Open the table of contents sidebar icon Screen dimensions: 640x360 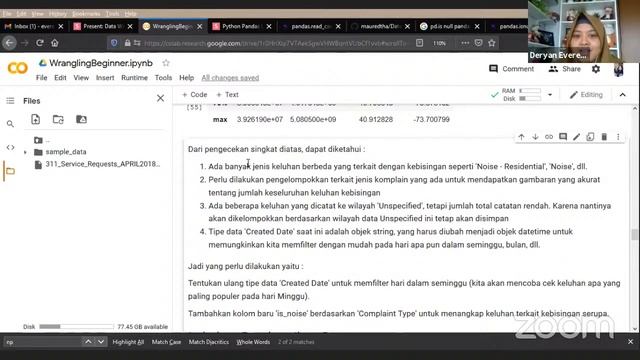[x=10, y=100]
